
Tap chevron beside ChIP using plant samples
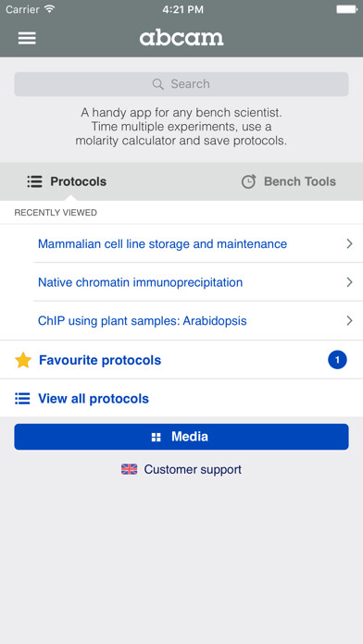pos(349,321)
